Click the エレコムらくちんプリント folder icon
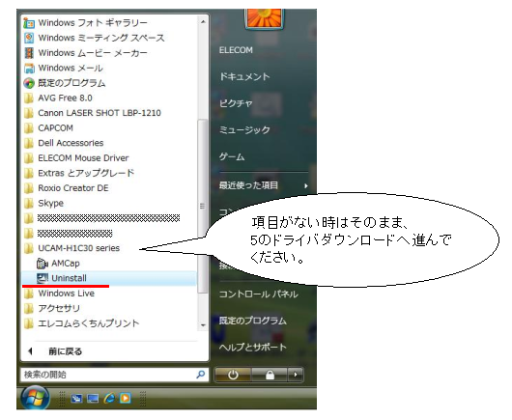The width and height of the screenshot is (512, 420). (29, 323)
